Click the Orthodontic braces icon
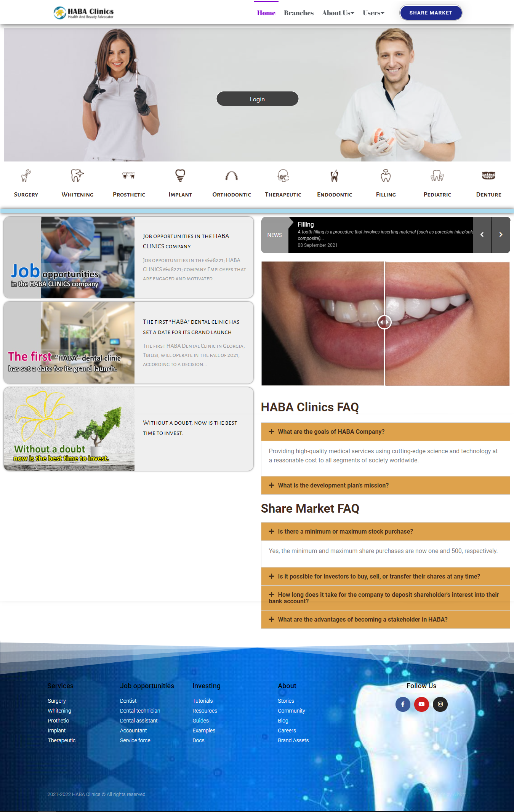 point(232,176)
